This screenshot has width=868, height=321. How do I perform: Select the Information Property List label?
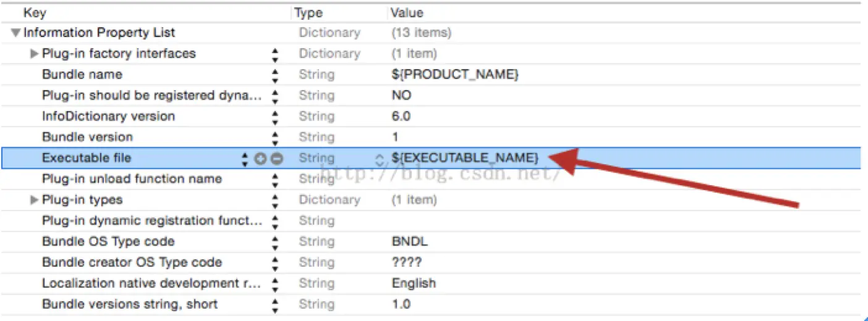tap(99, 33)
